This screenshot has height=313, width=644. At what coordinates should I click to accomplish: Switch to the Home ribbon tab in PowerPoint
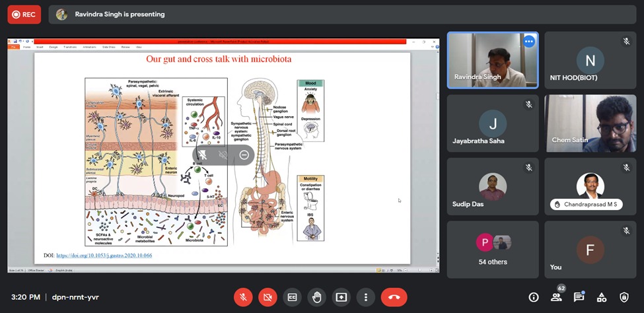[26, 47]
